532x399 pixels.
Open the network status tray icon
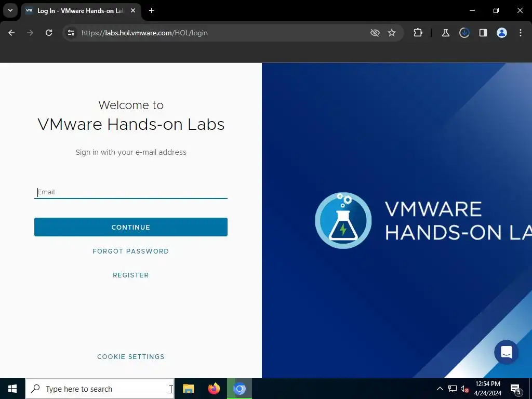coord(453,389)
